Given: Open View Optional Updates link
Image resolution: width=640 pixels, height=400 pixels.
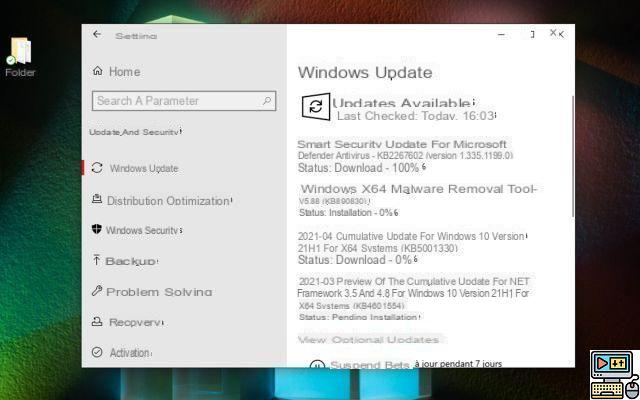Looking at the screenshot, I should pos(369,340).
